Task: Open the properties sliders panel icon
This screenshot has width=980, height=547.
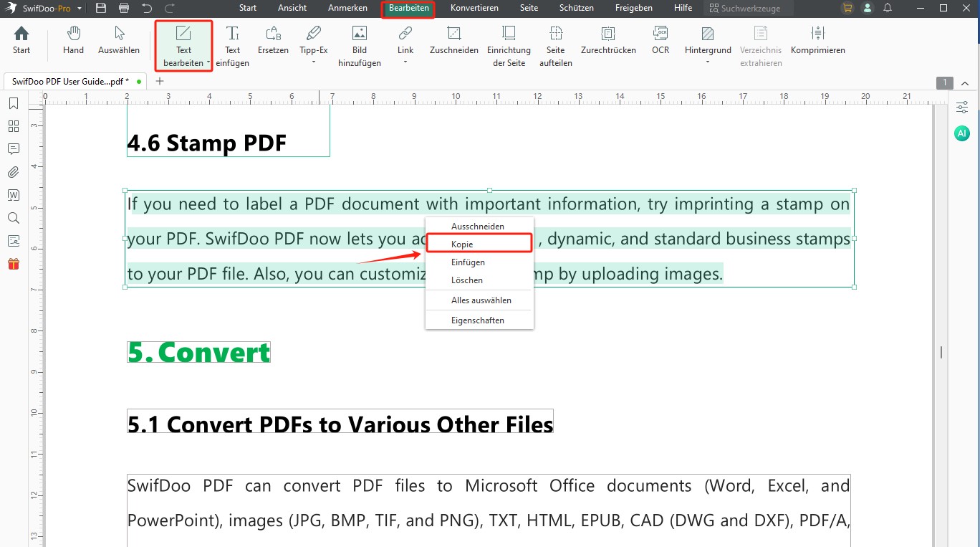Action: click(x=961, y=108)
